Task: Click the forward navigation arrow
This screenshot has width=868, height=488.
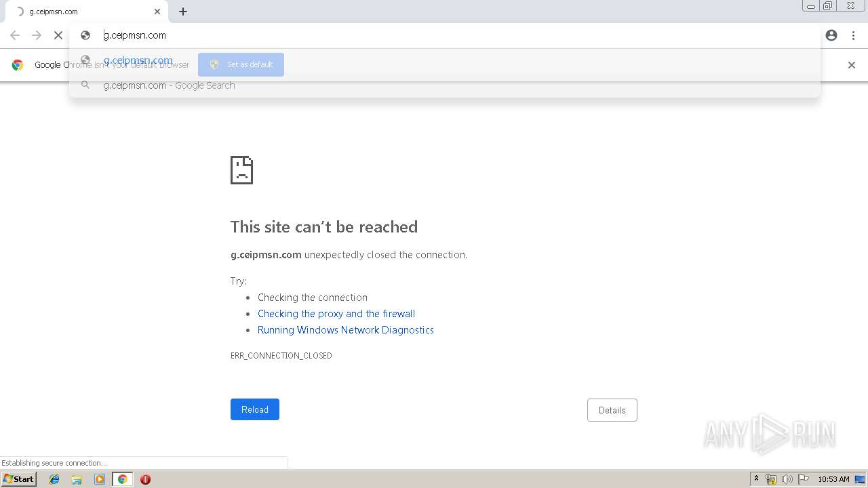Action: click(37, 35)
